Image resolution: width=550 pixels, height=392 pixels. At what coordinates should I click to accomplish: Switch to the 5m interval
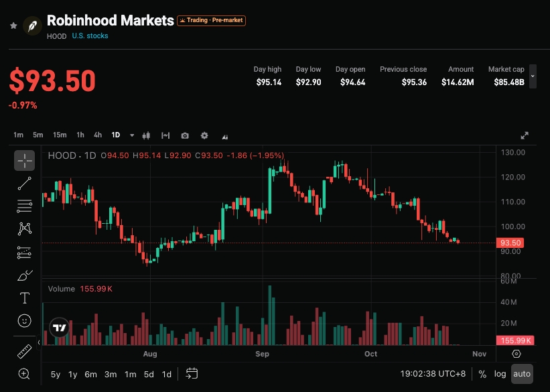click(x=38, y=135)
